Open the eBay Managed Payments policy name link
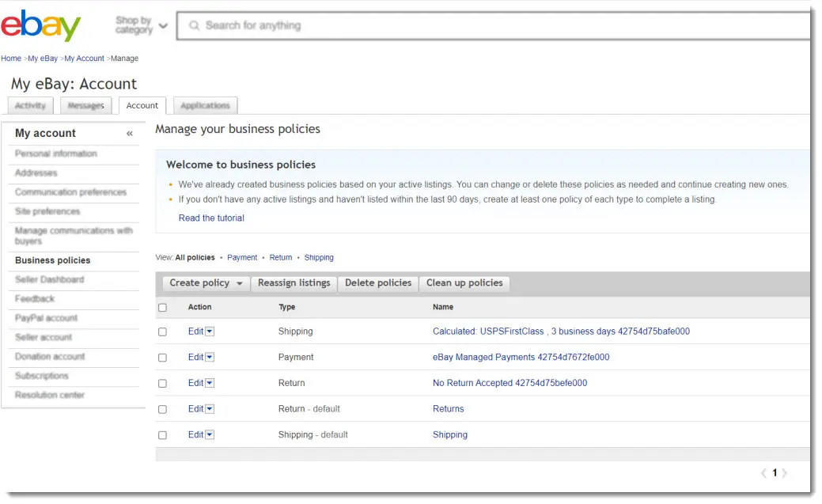Image resolution: width=822 pixels, height=504 pixels. [521, 357]
